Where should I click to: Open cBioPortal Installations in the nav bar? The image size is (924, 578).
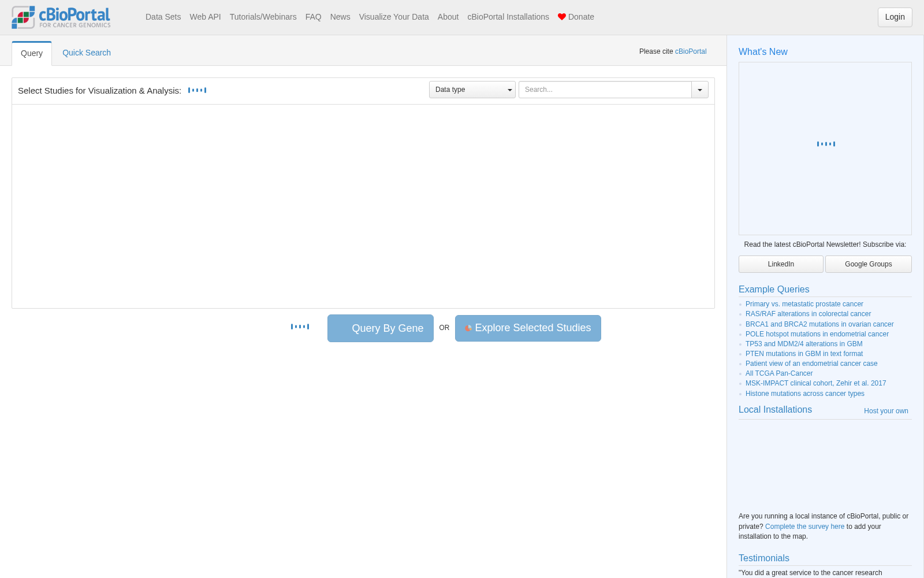[x=508, y=17]
